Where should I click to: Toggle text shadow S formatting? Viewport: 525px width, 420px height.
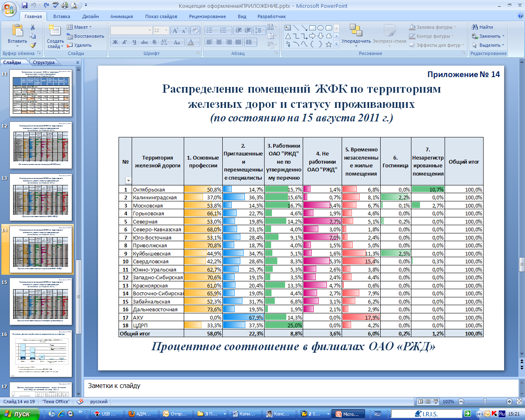(x=154, y=42)
